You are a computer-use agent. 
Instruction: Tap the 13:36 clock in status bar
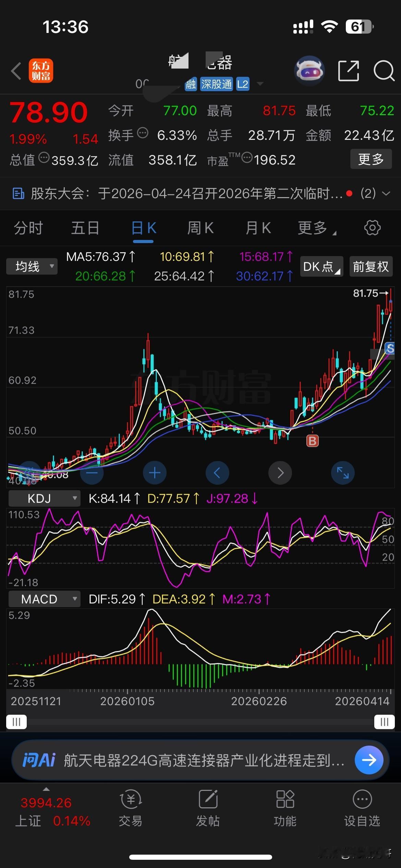click(x=65, y=27)
